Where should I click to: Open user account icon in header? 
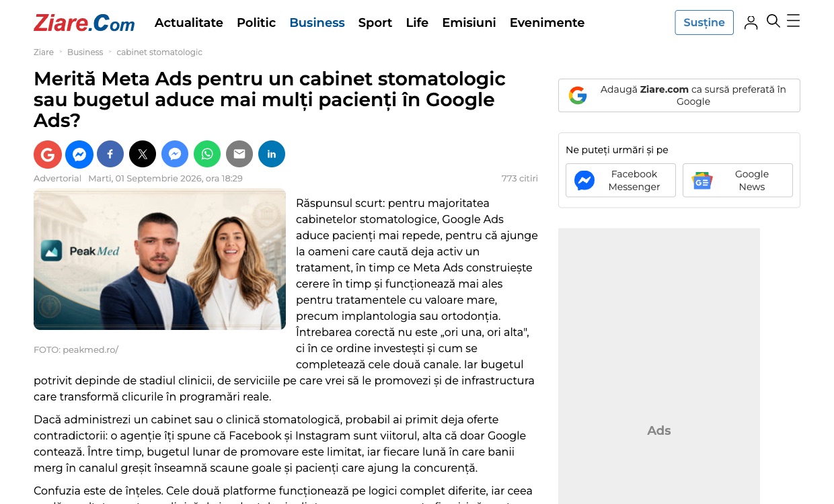click(x=751, y=22)
